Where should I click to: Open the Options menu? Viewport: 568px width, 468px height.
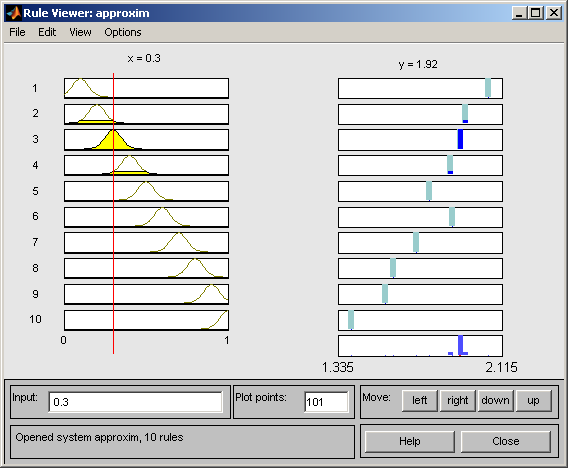coord(123,32)
